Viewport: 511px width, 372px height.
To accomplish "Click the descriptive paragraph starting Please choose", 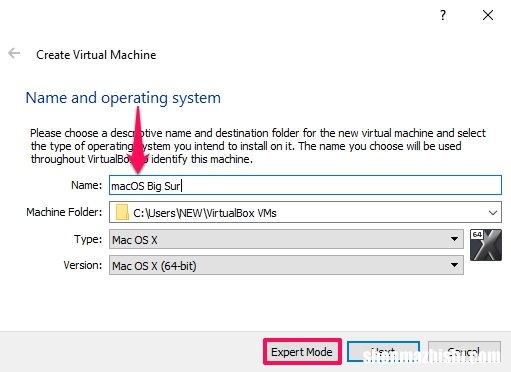I will (258, 146).
